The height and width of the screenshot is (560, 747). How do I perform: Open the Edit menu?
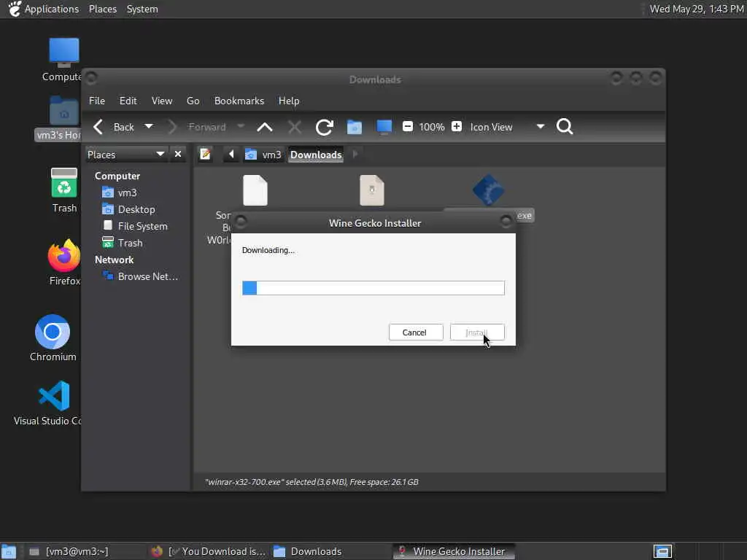(128, 101)
